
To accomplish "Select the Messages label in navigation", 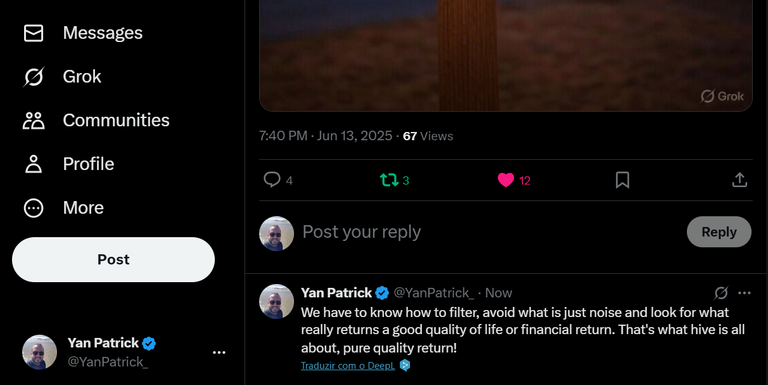I will pyautogui.click(x=103, y=33).
